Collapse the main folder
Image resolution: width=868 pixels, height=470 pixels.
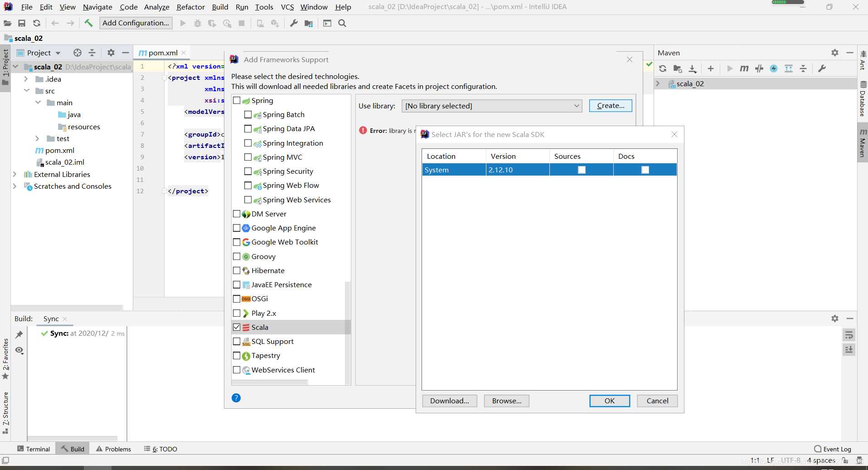pyautogui.click(x=38, y=103)
